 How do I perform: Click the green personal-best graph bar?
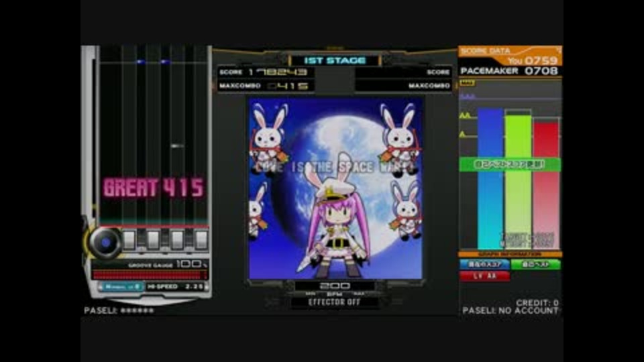[x=518, y=182]
